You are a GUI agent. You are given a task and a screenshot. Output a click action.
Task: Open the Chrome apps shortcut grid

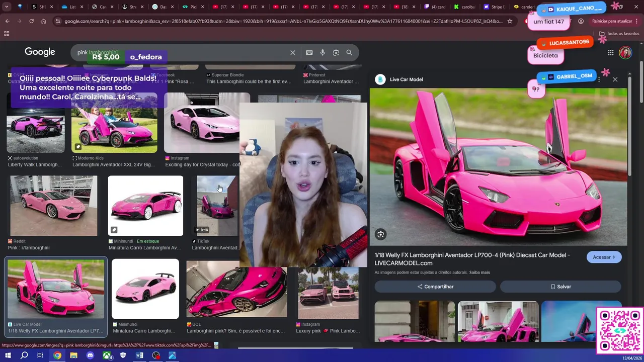(x=7, y=34)
